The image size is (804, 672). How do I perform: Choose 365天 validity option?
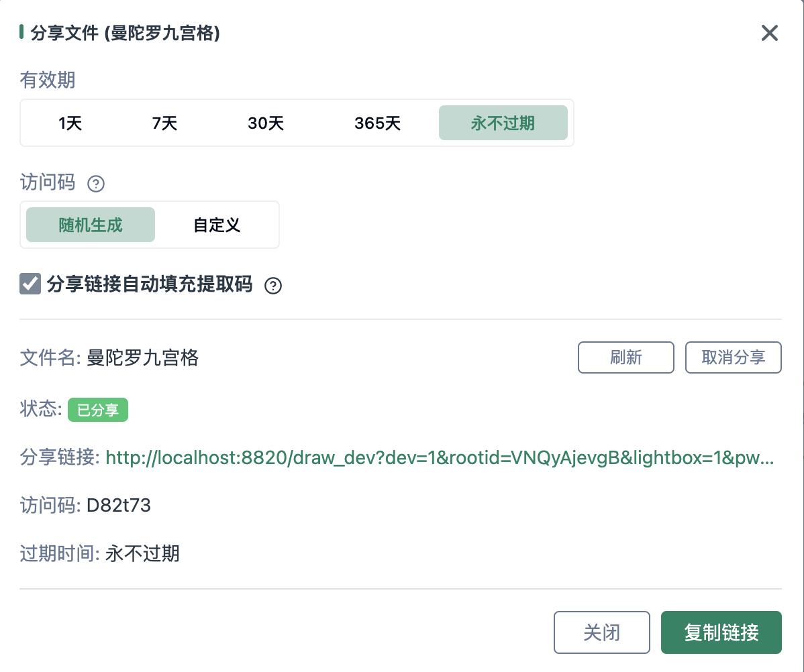coord(378,123)
